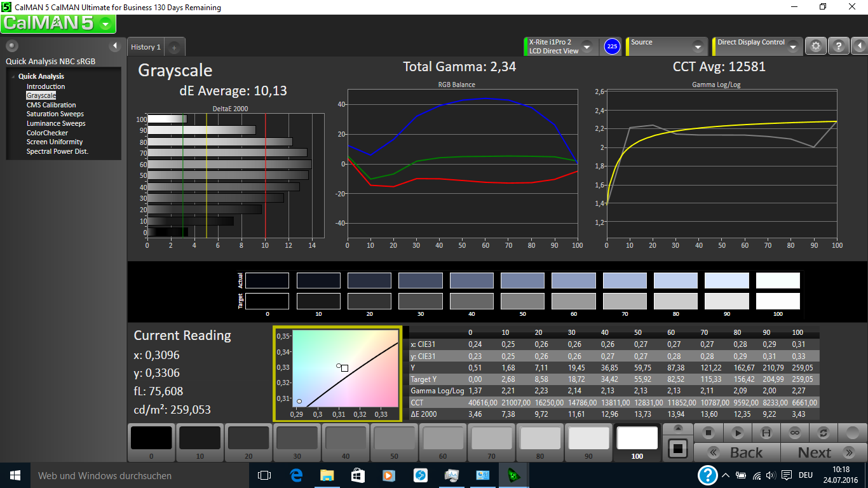Click the play button to read series

coord(737,433)
